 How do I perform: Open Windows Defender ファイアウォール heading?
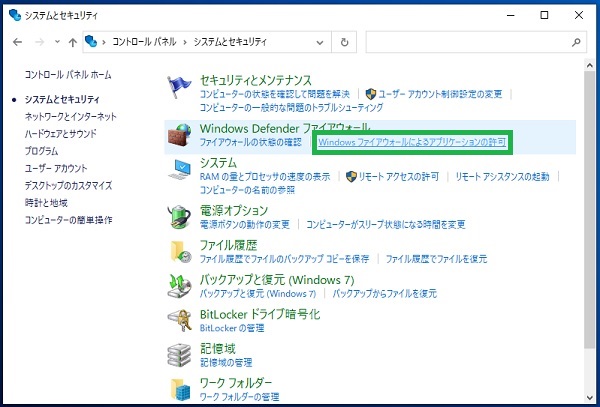(x=285, y=128)
